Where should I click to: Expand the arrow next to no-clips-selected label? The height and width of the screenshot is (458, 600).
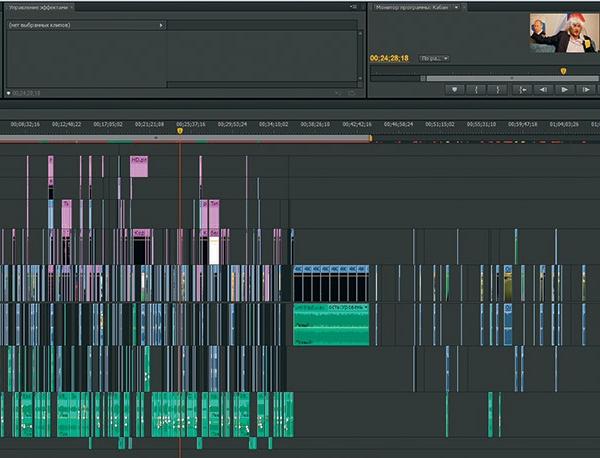(161, 24)
